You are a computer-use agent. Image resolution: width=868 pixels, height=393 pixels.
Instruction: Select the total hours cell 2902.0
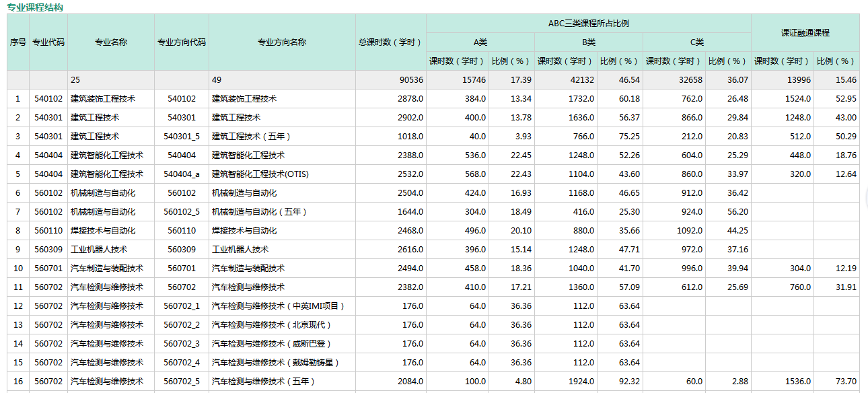391,117
